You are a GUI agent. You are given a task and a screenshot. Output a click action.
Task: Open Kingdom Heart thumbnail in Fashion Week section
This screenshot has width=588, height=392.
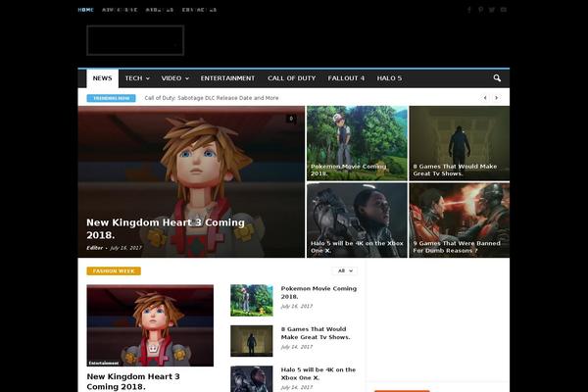click(x=150, y=325)
